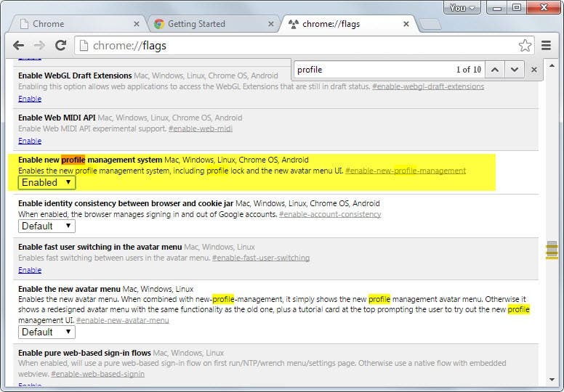Screen dimensions: 564x392
Task: Close the Getting Started tab
Action: click(x=271, y=24)
